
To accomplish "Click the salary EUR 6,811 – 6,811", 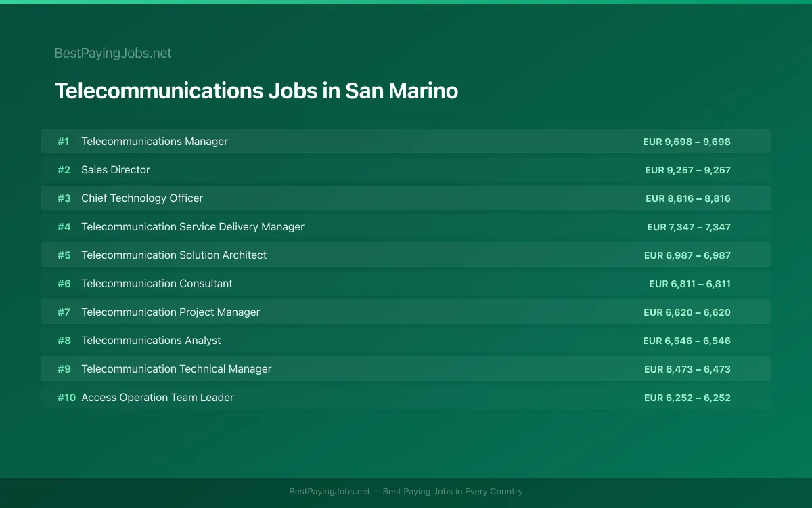I will [x=690, y=284].
